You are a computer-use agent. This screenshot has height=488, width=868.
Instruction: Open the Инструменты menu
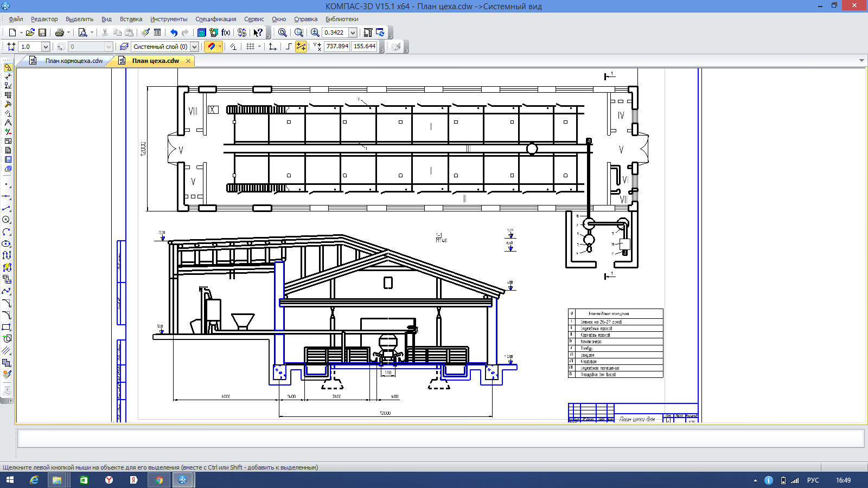point(169,19)
